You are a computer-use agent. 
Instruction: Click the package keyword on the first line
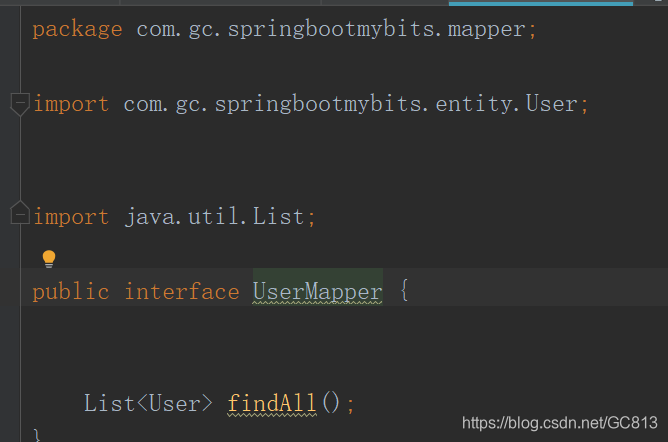coord(77,30)
